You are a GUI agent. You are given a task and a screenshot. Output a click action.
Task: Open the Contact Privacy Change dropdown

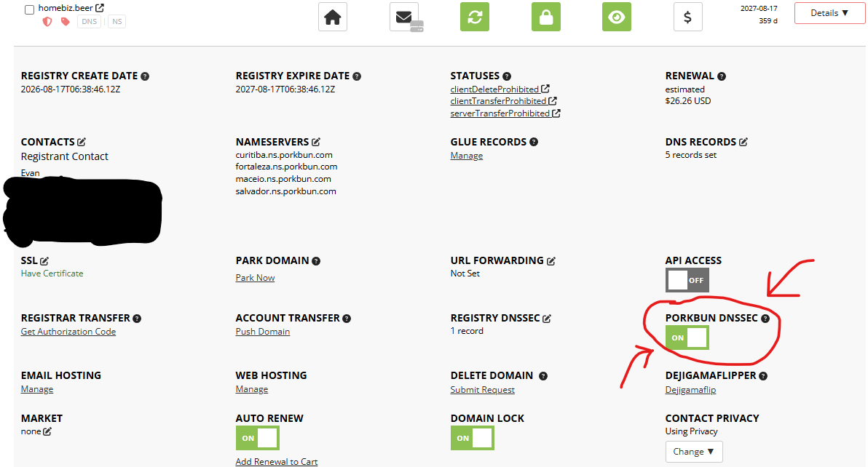click(694, 452)
